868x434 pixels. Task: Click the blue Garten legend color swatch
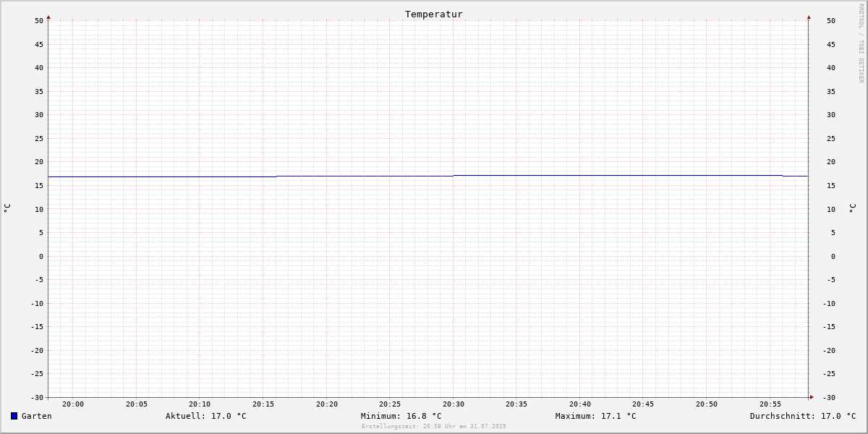pyautogui.click(x=14, y=416)
